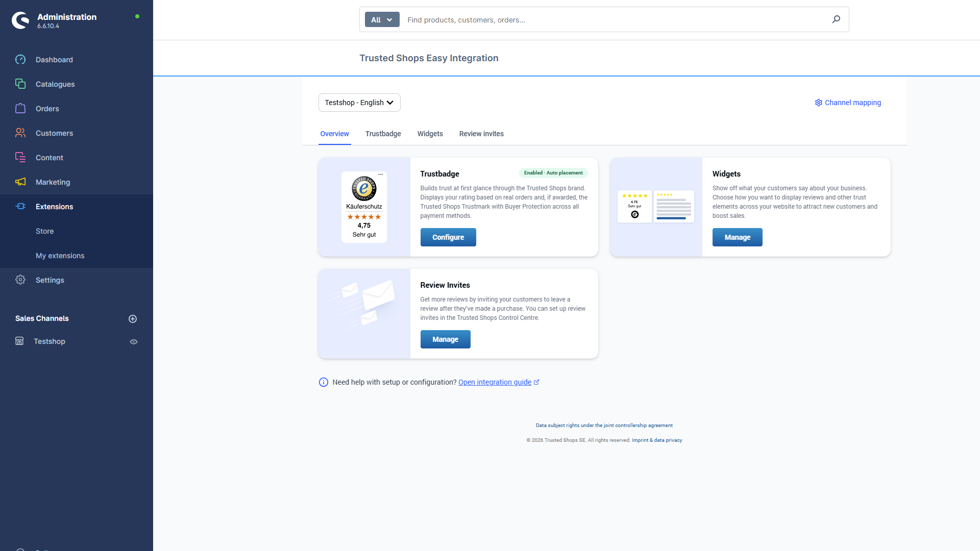Expand the All search filter dropdown
The image size is (980, 551).
[x=382, y=19]
